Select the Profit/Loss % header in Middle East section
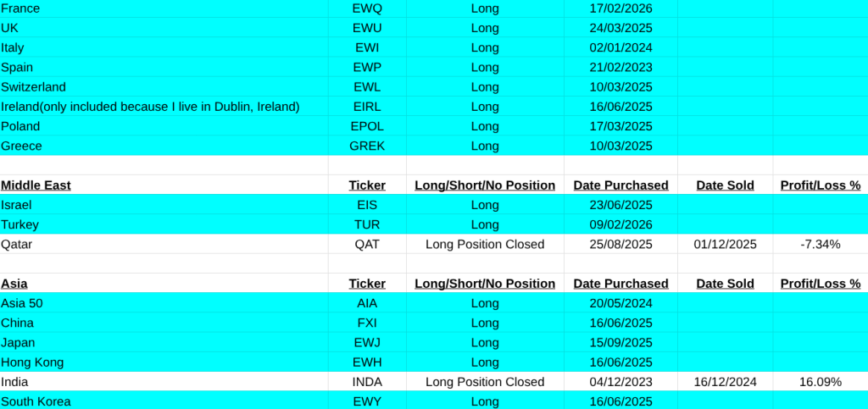 tap(820, 185)
